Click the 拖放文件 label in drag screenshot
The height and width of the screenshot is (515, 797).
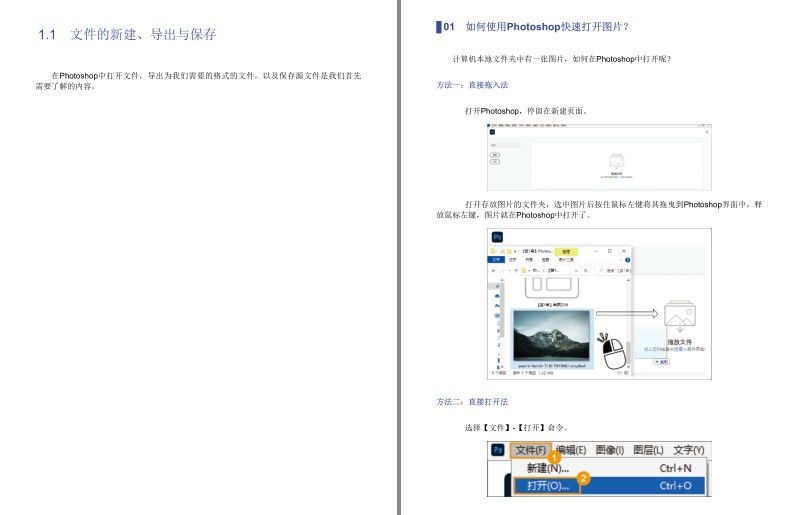679,342
